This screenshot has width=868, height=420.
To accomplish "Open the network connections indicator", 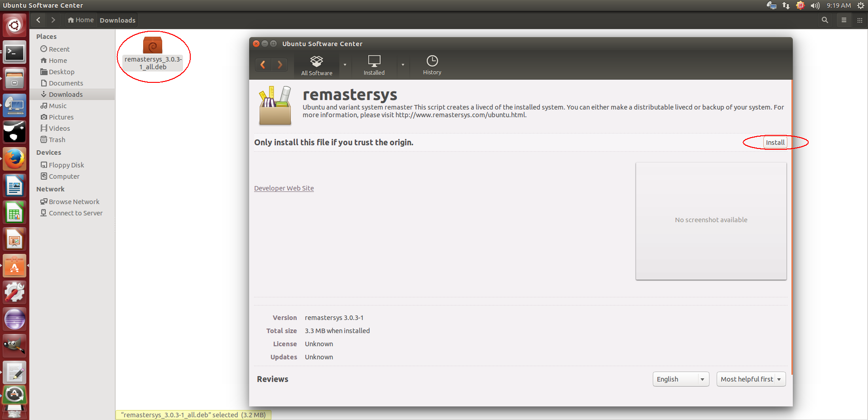I will tap(786, 5).
